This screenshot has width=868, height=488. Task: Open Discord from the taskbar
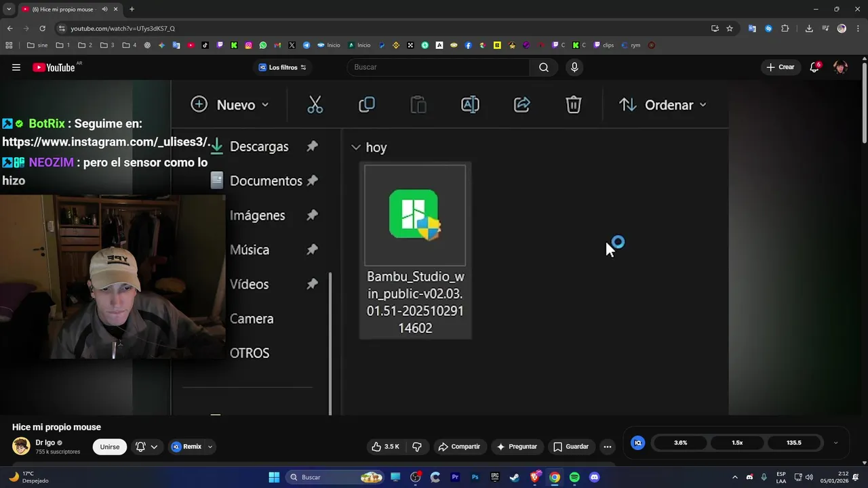coord(595,477)
